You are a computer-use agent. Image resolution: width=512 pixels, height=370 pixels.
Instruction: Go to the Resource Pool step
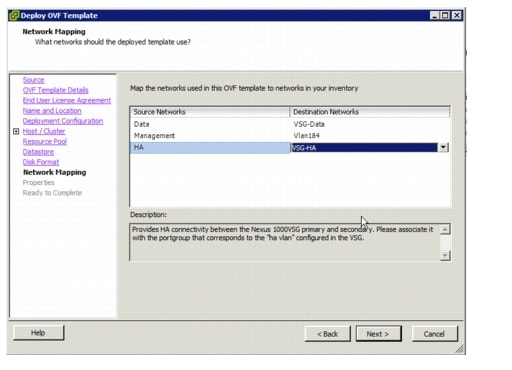[x=45, y=142]
